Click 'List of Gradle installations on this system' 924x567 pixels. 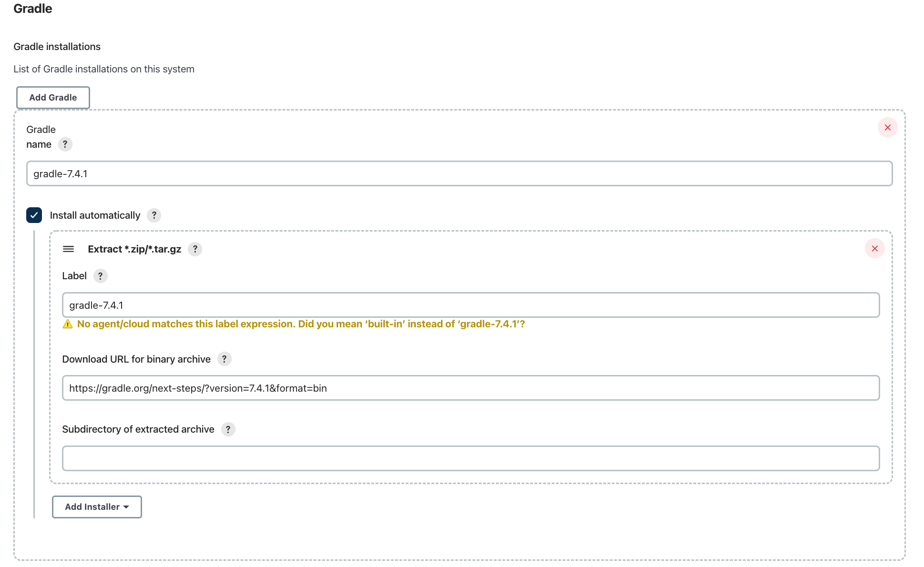coord(104,69)
